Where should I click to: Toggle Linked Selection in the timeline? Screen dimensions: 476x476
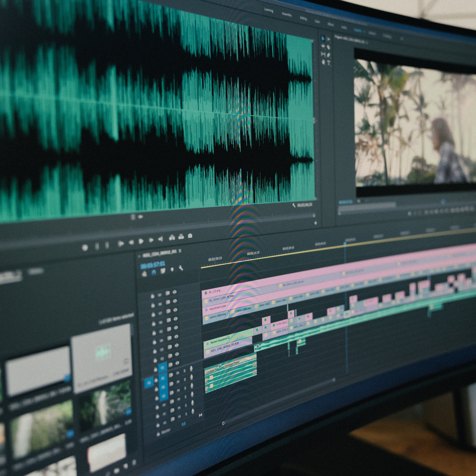tap(163, 271)
